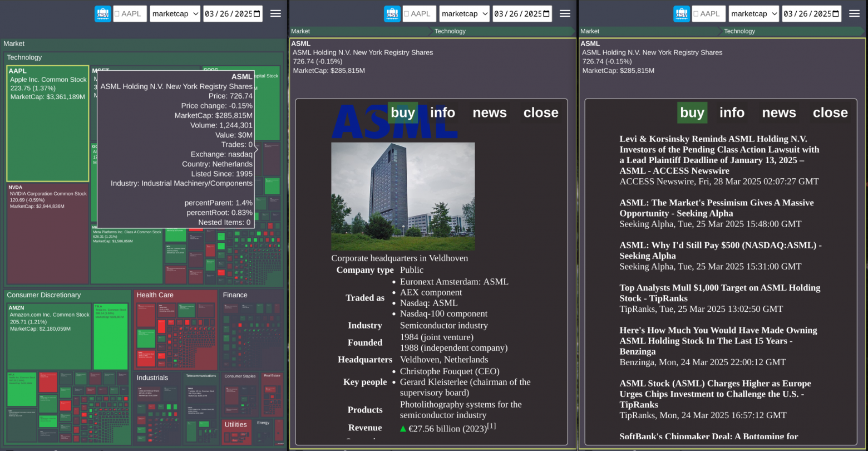Click the buy button over the ASML logo
868x451 pixels.
point(403,112)
